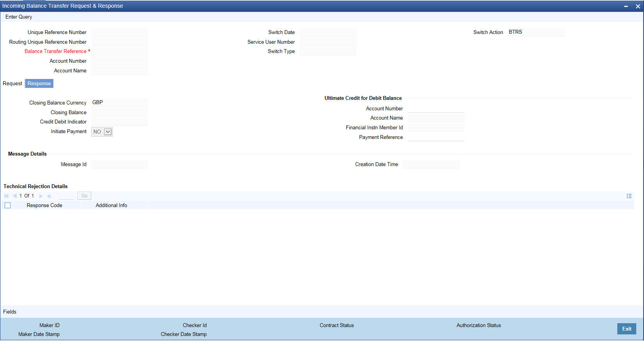644x341 pixels.
Task: Click the Financial Instn Member Id field
Action: [x=436, y=127]
